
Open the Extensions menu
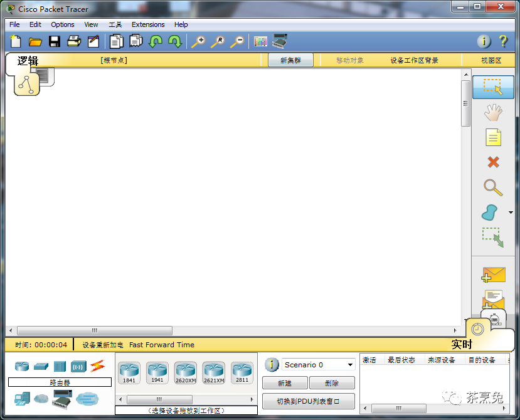[148, 24]
